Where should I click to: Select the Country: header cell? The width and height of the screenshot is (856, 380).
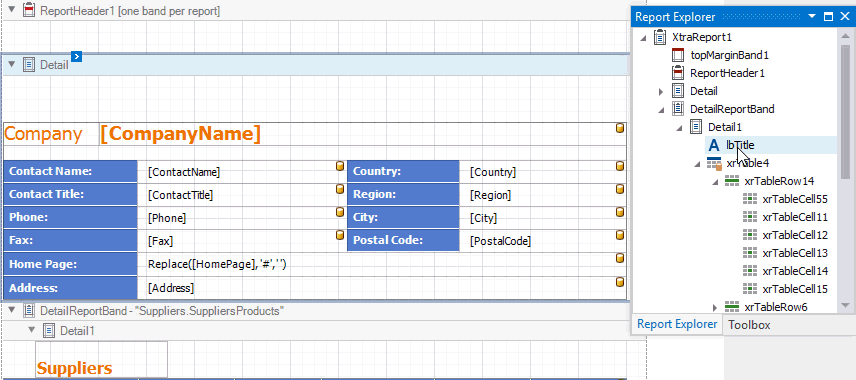(403, 171)
